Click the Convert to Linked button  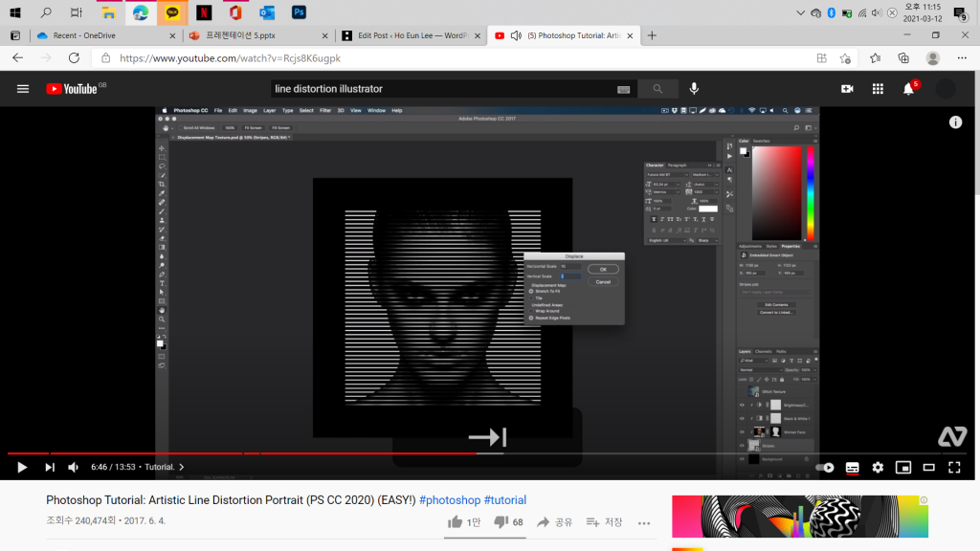click(x=776, y=313)
